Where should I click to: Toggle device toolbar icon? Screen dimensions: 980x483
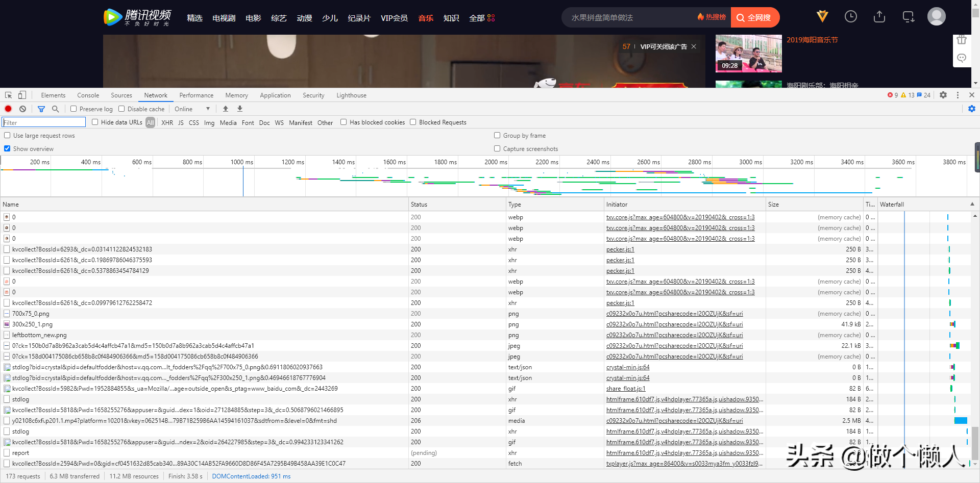pyautogui.click(x=22, y=95)
